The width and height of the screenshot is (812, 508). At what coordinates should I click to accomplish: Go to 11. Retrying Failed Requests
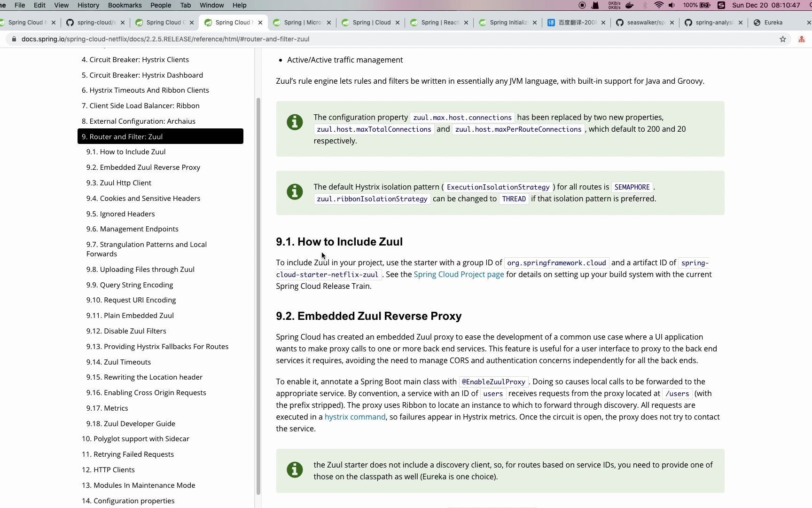click(x=128, y=454)
